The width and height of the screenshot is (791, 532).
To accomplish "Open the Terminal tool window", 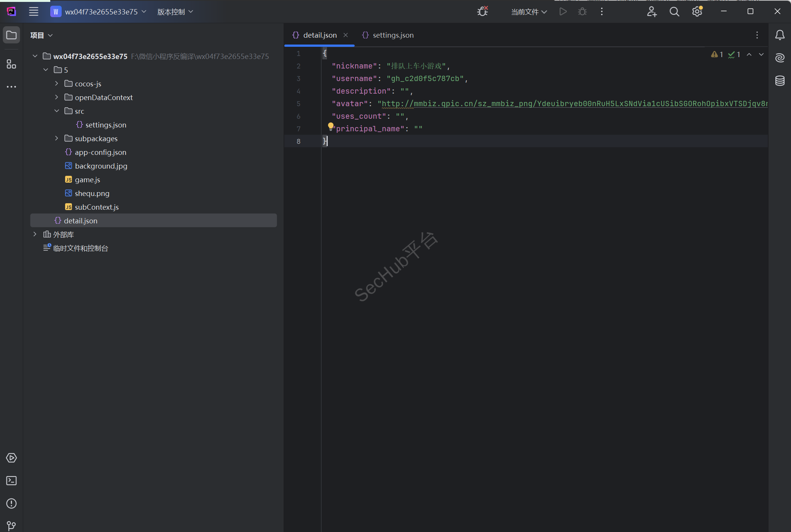I will [11, 481].
